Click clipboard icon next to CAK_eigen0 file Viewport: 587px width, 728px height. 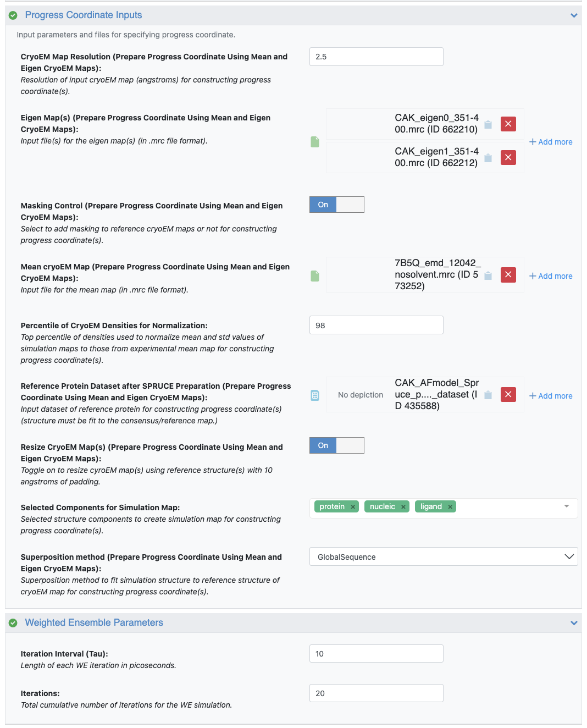pyautogui.click(x=488, y=124)
